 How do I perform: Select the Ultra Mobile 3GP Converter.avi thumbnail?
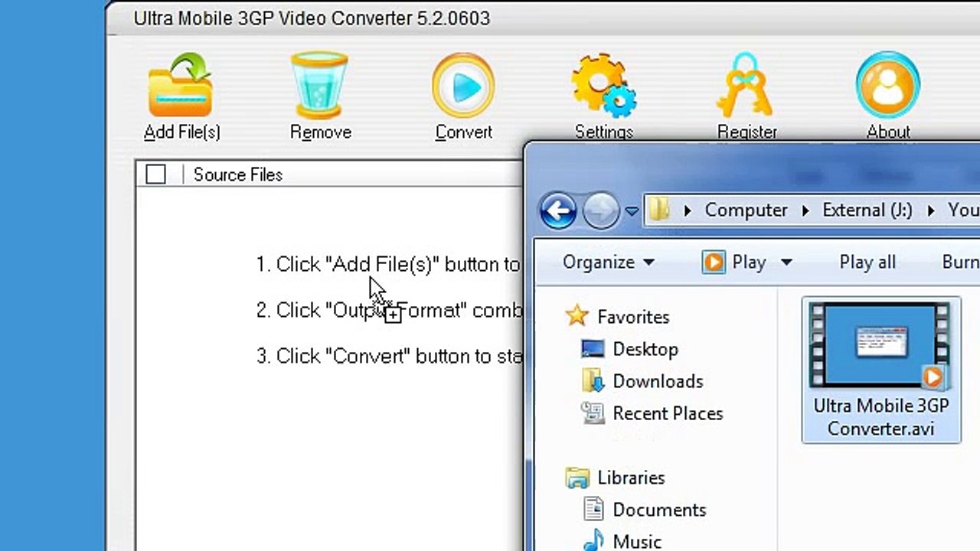[880, 345]
